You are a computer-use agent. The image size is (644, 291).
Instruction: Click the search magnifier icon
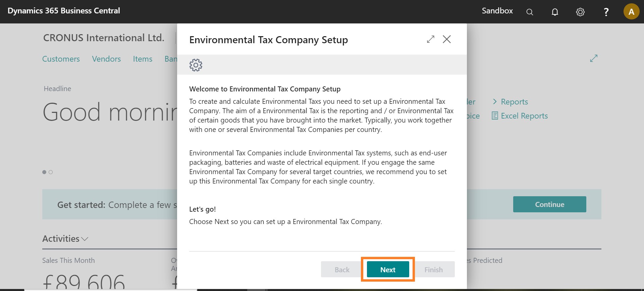530,12
